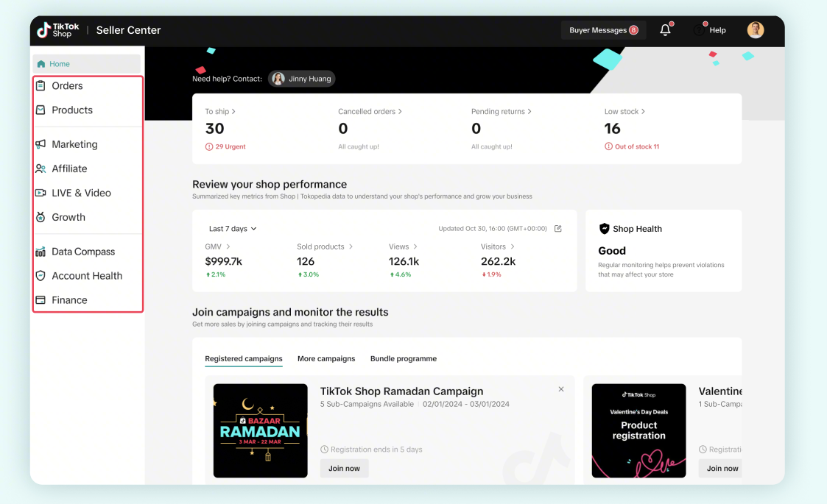Click the Account Health shield icon
The width and height of the screenshot is (827, 504).
pos(41,276)
